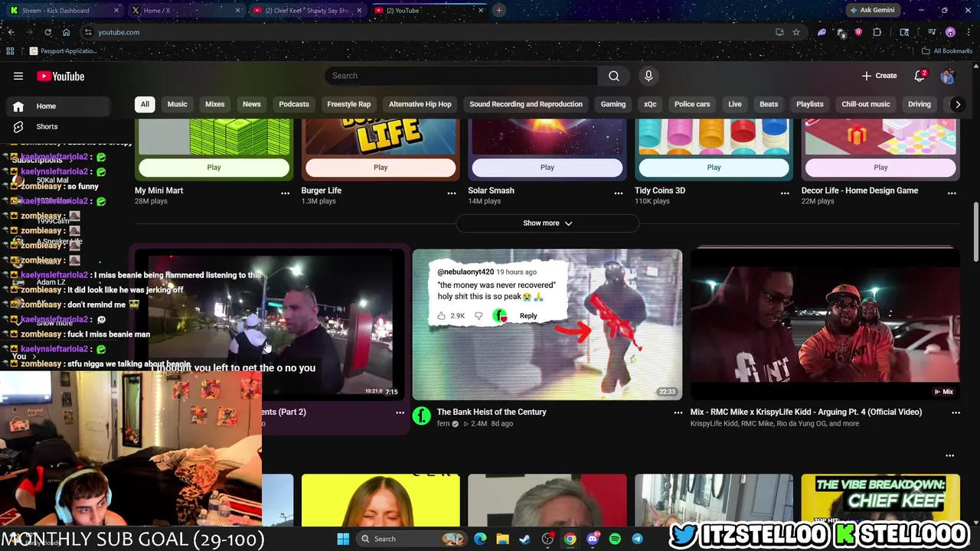Open All Bookmarks folder
The height and width of the screenshot is (551, 980).
(x=947, y=51)
